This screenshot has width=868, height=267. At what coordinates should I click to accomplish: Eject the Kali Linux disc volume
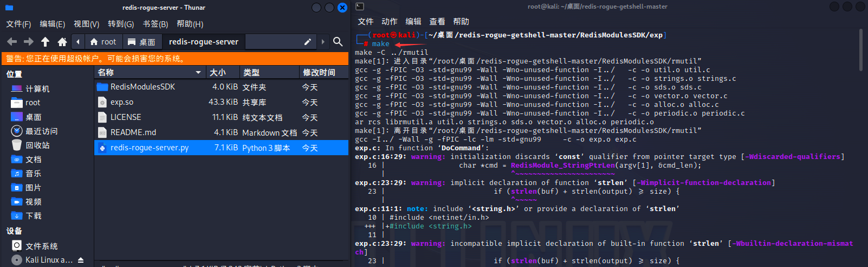[x=81, y=260]
